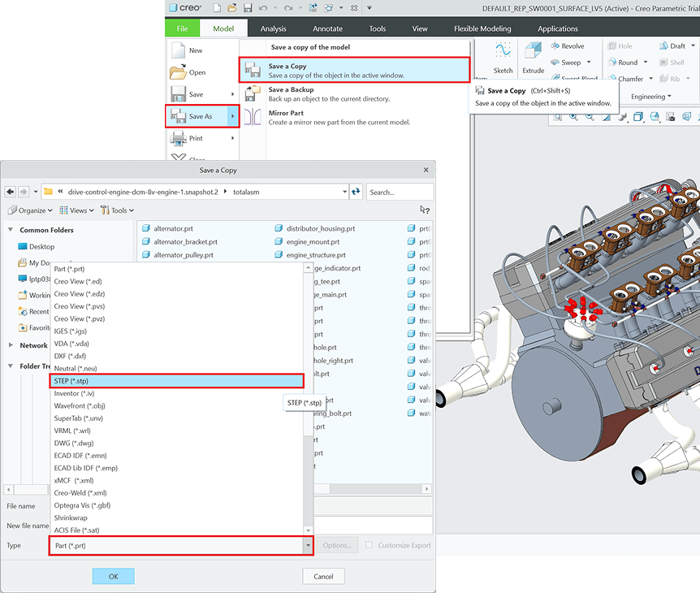Open the Flexible Modeling tab

coord(482,28)
